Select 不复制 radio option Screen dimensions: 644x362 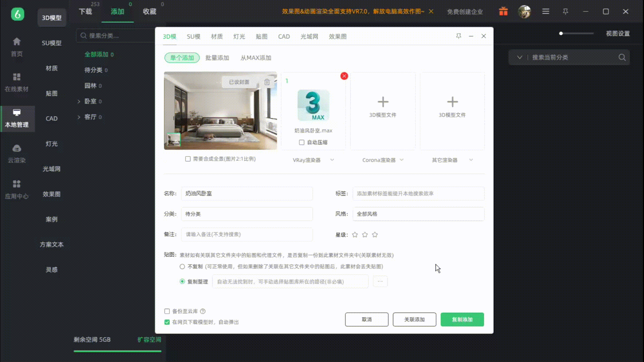(x=182, y=266)
